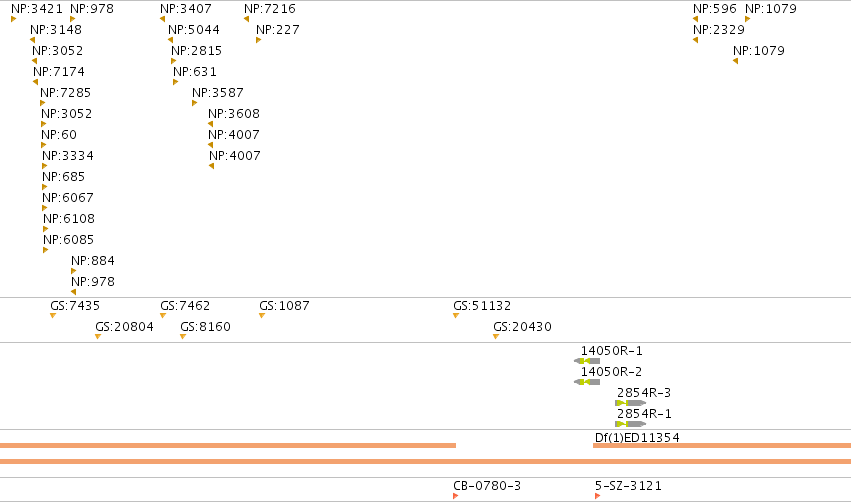Click the arrow marker under NP:2329
This screenshot has height=502, width=851.
pos(695,40)
